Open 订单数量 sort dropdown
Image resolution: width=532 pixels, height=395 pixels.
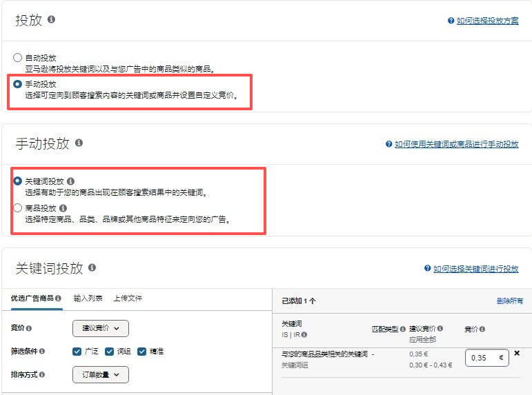coord(101,374)
